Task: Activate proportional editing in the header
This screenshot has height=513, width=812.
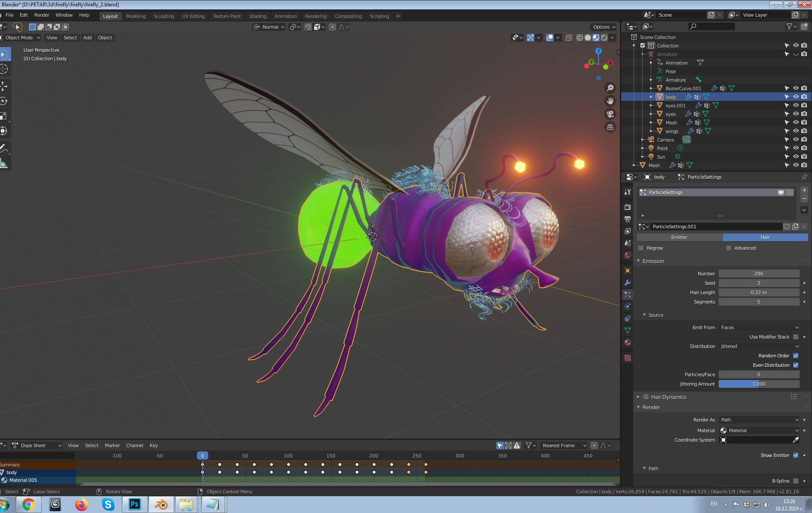Action: tap(332, 27)
